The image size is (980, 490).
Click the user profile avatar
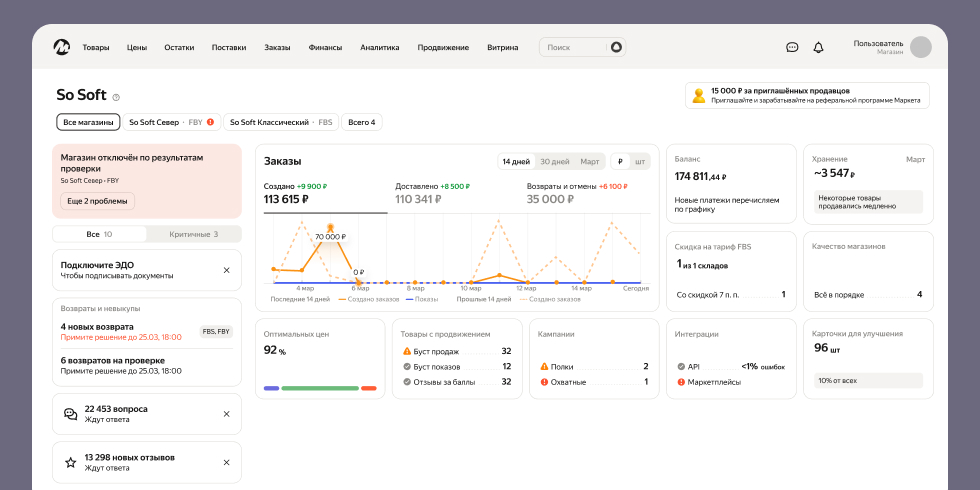(920, 47)
